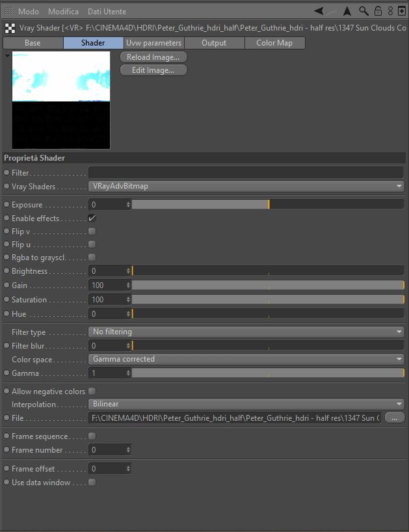
Task: Click the Gain value stepper arrows
Action: (128, 285)
